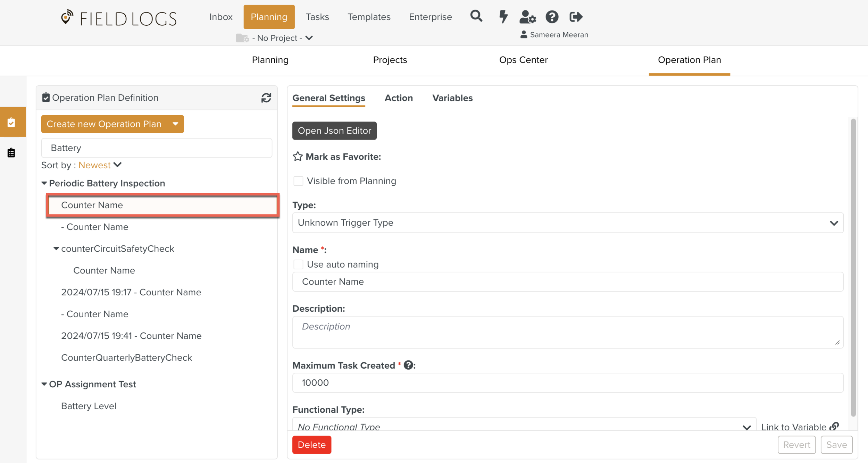Image resolution: width=868 pixels, height=463 pixels.
Task: Click the Mark as Favorite star
Action: (x=298, y=157)
